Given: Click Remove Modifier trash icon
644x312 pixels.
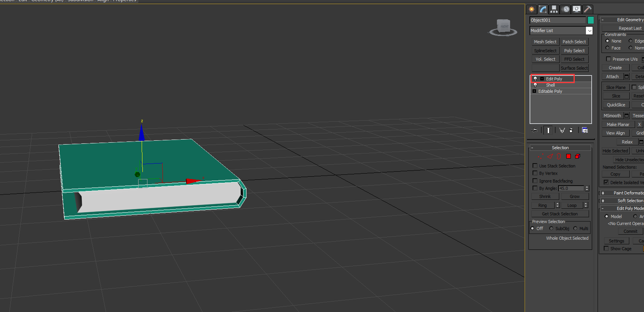Looking at the screenshot, I should click(571, 130).
